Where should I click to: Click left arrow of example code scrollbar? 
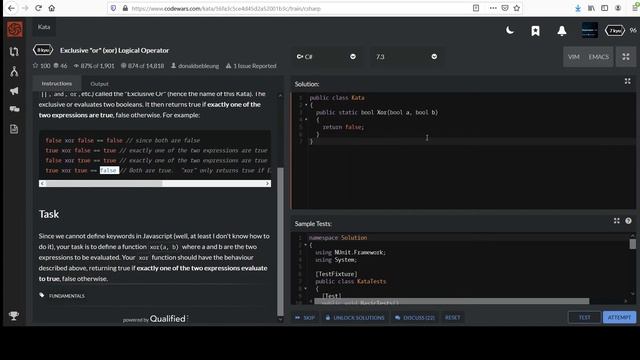tap(42, 183)
